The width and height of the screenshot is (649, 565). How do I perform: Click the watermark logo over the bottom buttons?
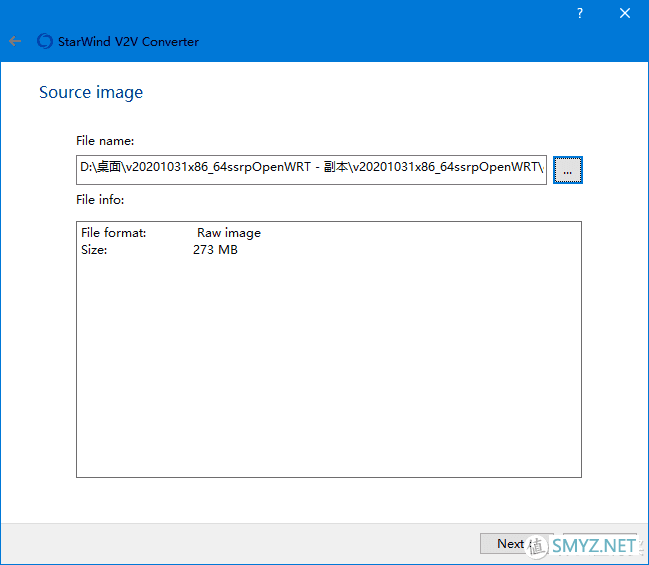tap(538, 546)
